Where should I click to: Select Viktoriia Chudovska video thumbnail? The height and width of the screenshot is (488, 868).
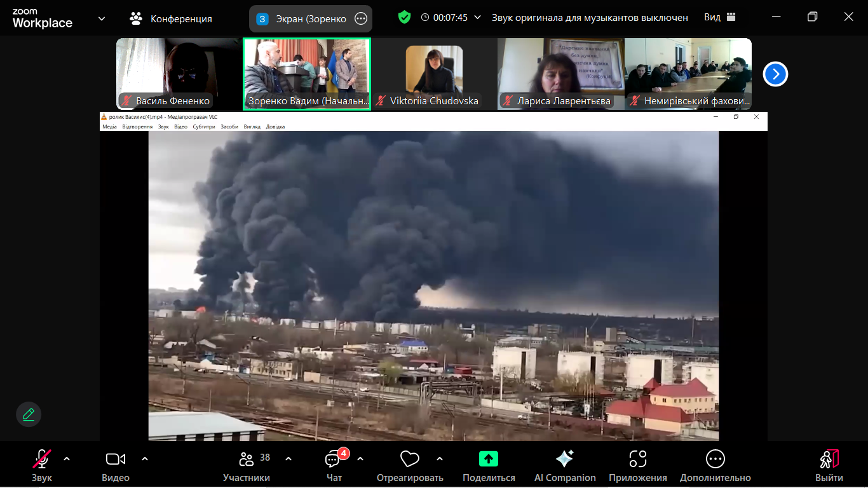[434, 74]
